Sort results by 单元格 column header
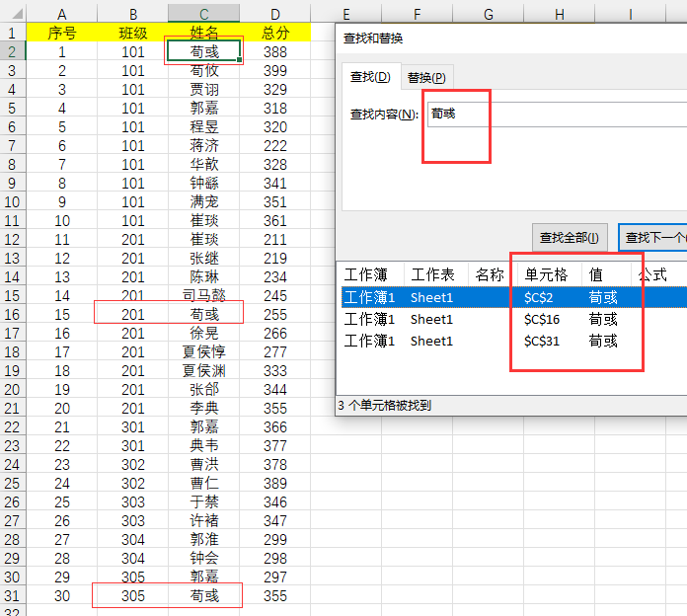The height and width of the screenshot is (616, 687). 546,274
